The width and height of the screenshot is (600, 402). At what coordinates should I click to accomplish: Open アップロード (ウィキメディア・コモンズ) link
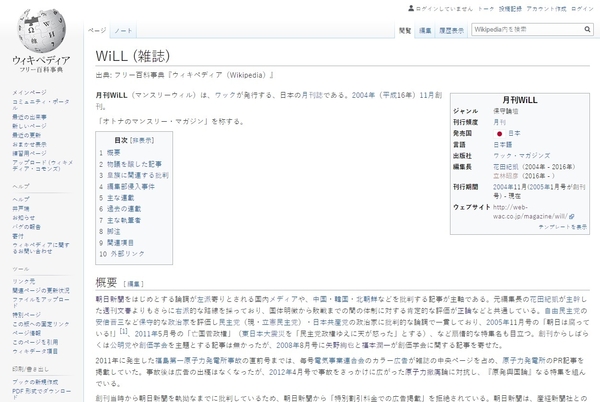[42, 166]
